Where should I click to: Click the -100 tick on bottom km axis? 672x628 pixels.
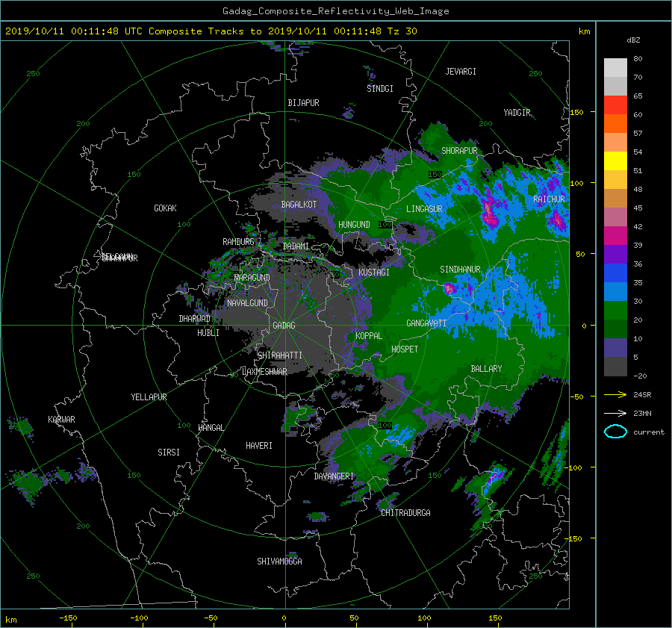tap(139, 618)
